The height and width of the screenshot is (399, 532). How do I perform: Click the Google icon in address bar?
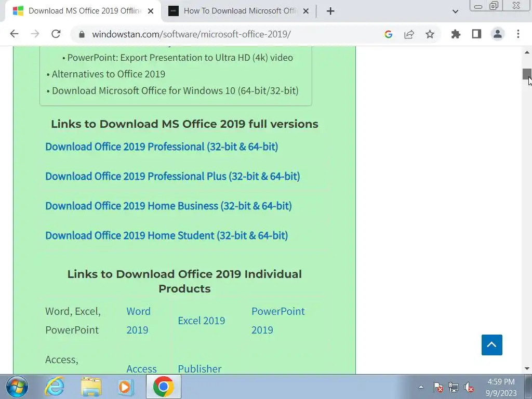click(389, 34)
